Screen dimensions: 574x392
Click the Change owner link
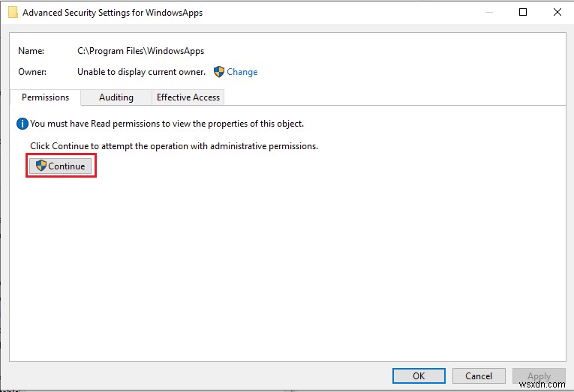point(242,72)
